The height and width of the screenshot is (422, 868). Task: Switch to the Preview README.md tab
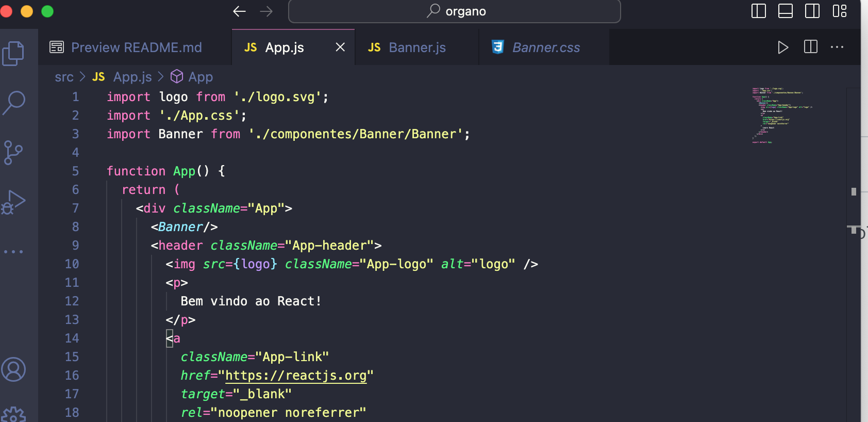coord(136,47)
